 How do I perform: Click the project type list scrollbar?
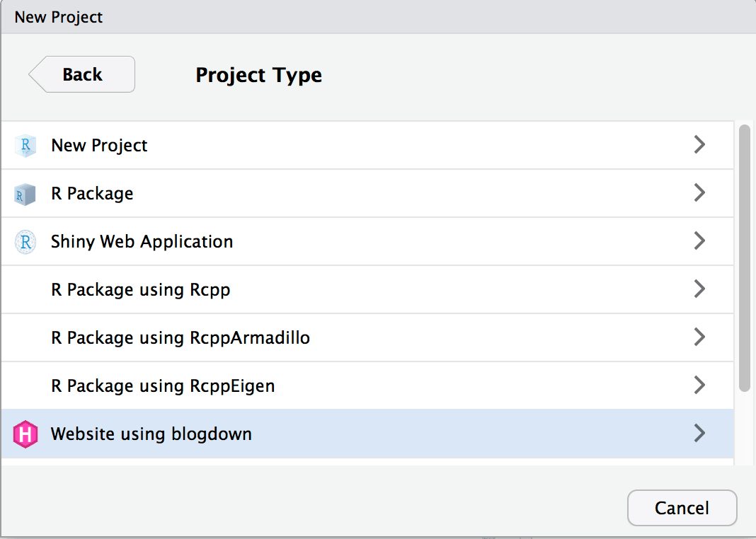[x=744, y=258]
